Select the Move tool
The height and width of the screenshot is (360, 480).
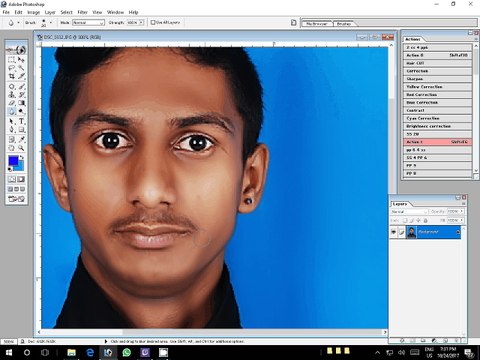coord(21,60)
